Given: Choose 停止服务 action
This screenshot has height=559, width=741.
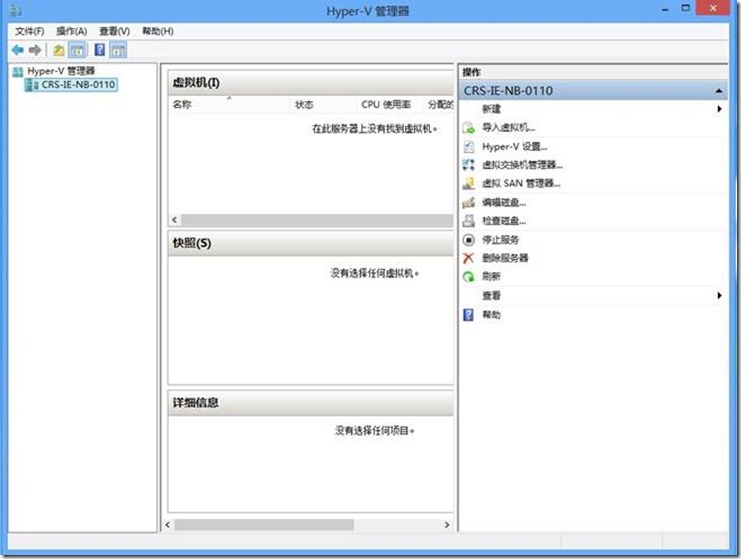Looking at the screenshot, I should (x=500, y=240).
